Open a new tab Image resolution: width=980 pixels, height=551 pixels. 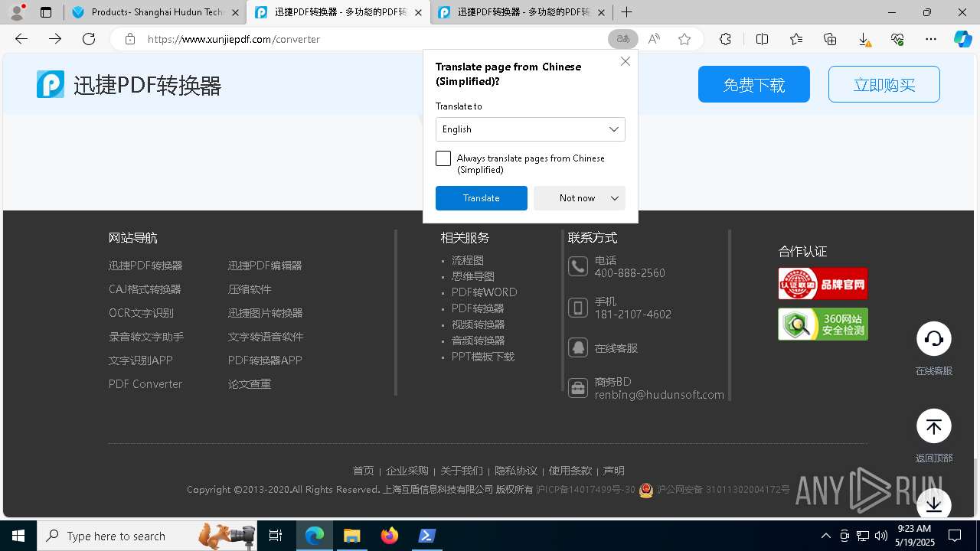pyautogui.click(x=626, y=12)
